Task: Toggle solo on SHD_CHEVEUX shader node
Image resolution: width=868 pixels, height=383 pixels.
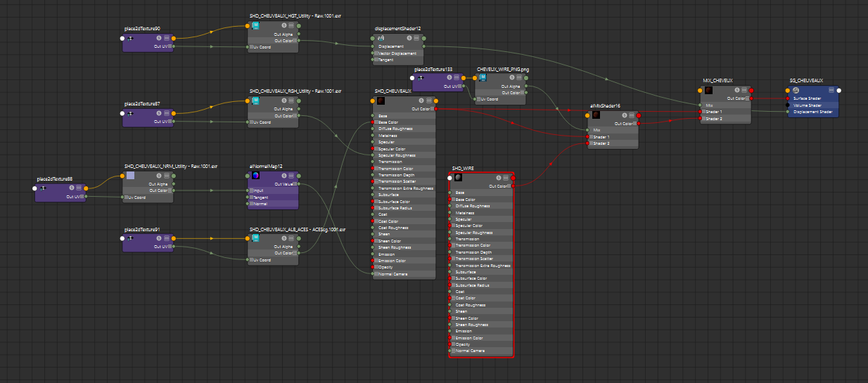Action: [421, 100]
